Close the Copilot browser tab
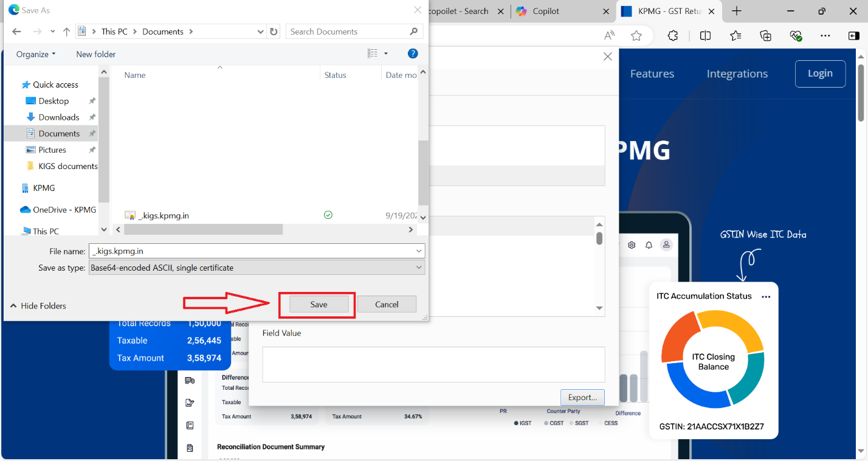 click(606, 11)
